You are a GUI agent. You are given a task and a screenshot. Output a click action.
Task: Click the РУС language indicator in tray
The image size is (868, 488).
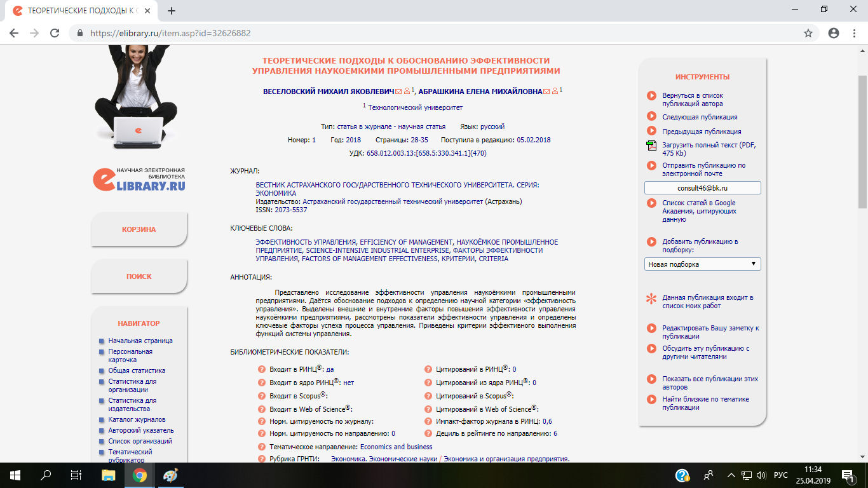point(782,475)
